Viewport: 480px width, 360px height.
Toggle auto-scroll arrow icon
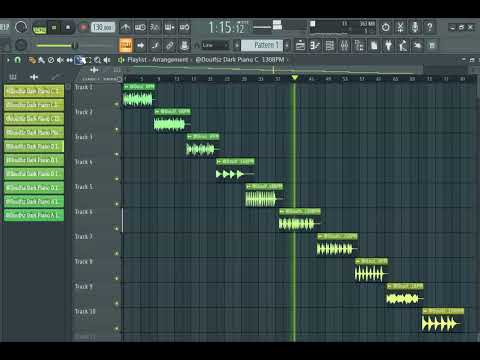[140, 45]
